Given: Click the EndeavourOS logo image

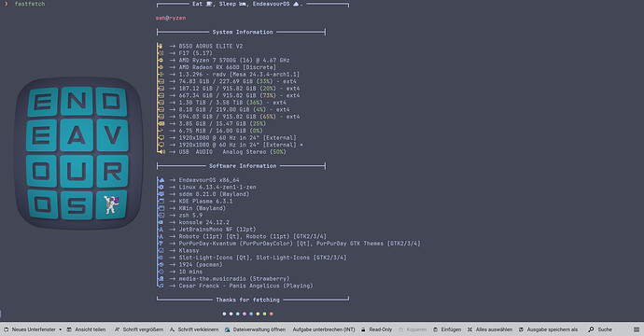Looking at the screenshot, I should click(78, 153).
